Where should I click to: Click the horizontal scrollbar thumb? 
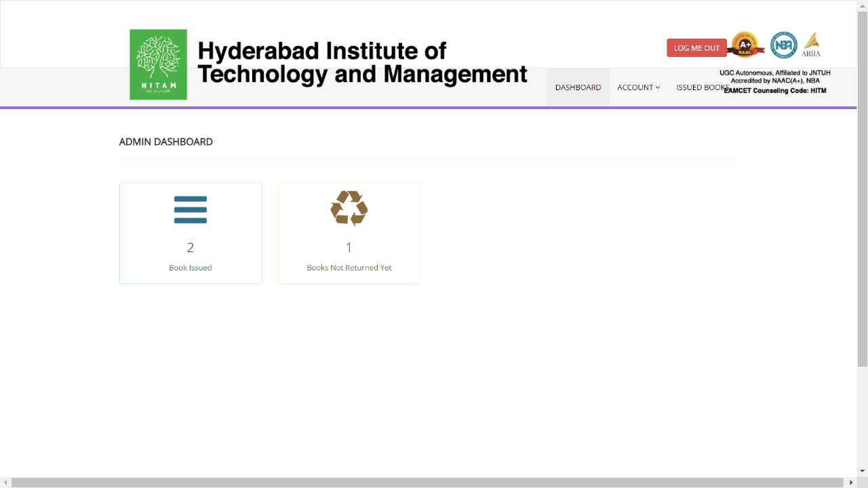click(x=427, y=483)
